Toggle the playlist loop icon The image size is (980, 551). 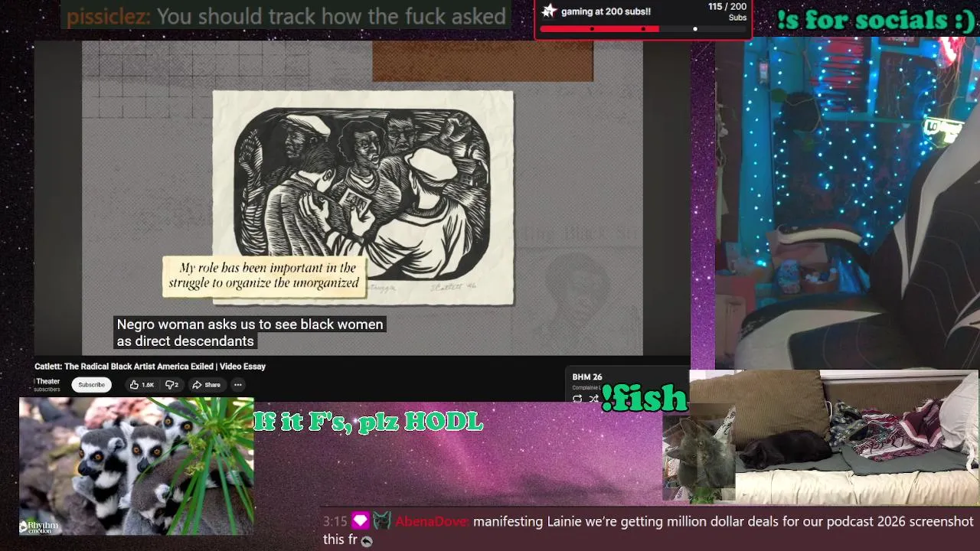point(577,398)
